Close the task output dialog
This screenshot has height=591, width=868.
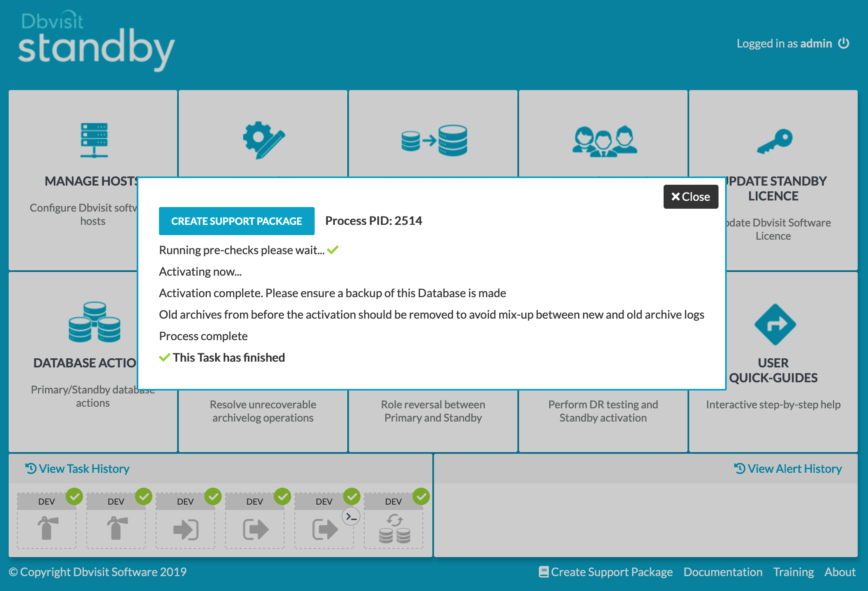tap(690, 197)
